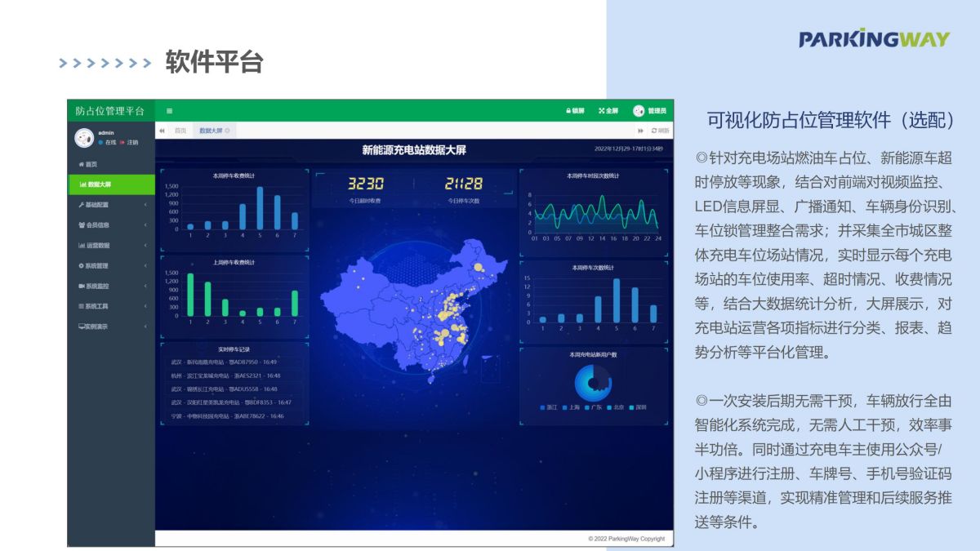Select 数据大屏 in the sidebar menu
980x551 pixels.
(x=111, y=184)
